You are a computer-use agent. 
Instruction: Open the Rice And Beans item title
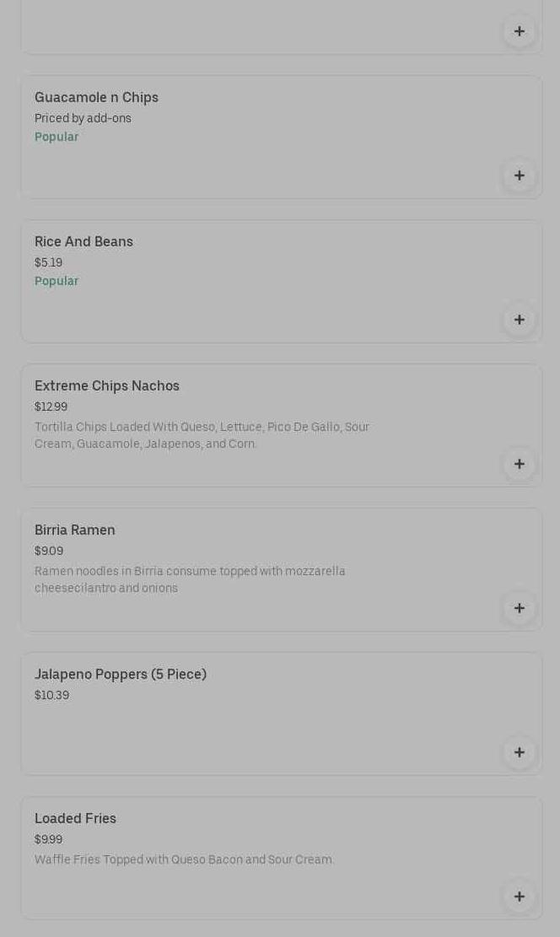83,241
